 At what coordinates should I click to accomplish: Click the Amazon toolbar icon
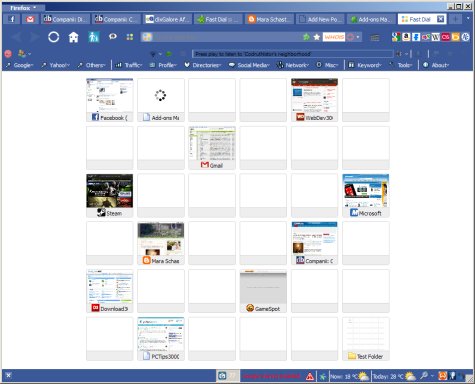[406, 37]
